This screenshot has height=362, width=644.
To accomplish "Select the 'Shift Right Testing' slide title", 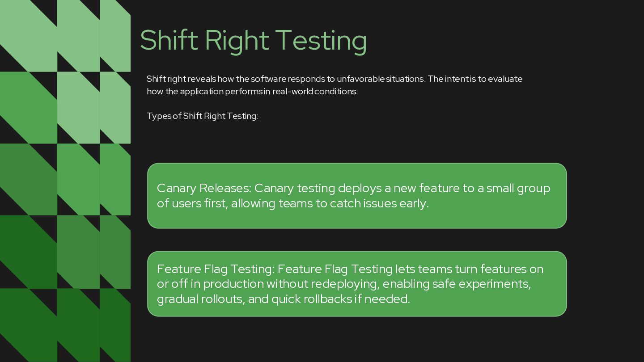I will pos(254,41).
